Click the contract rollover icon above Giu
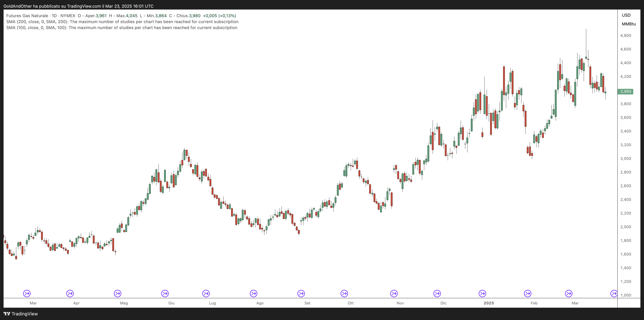644x320 pixels. (x=165, y=293)
